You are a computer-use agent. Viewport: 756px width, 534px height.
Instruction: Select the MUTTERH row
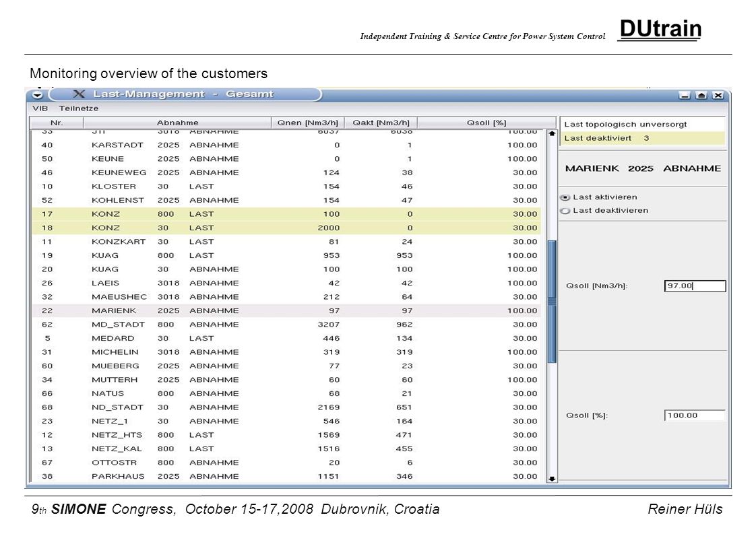286,380
